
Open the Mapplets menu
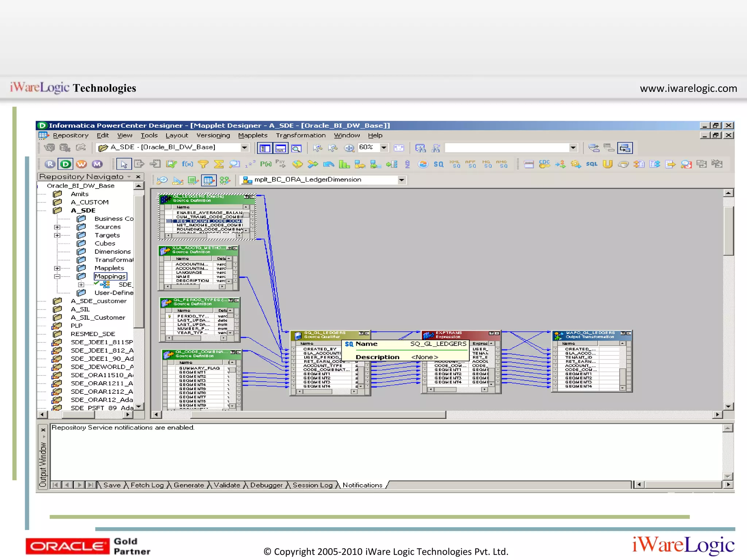253,135
